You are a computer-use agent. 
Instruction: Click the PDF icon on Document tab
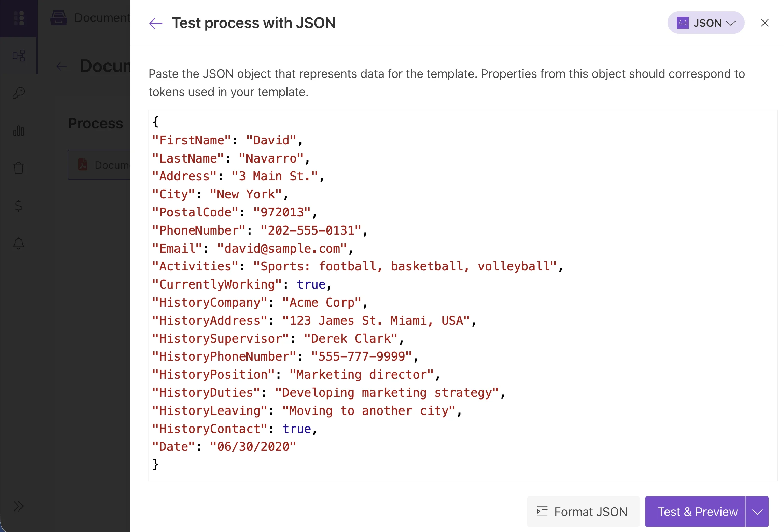coord(83,165)
